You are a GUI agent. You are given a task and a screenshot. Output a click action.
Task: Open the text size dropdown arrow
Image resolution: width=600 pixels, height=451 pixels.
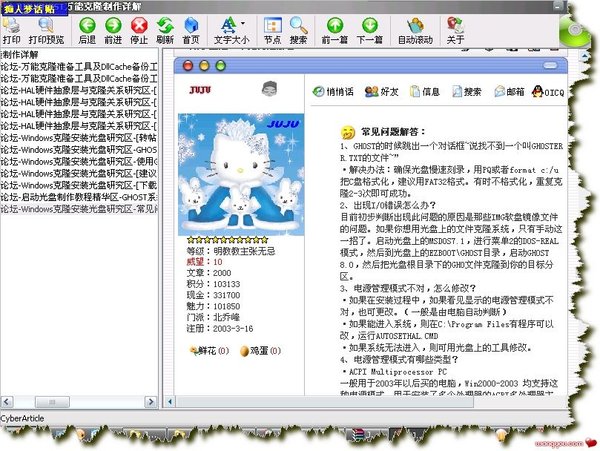243,24
